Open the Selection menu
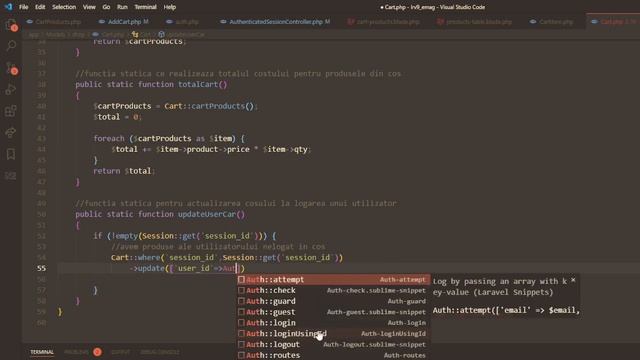The height and width of the screenshot is (360, 640). pos(64,7)
